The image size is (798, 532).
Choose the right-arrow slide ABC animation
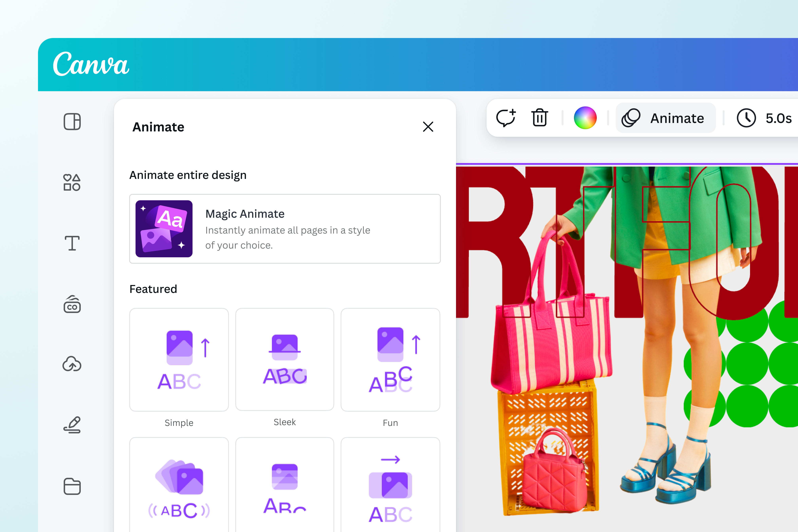(390, 484)
